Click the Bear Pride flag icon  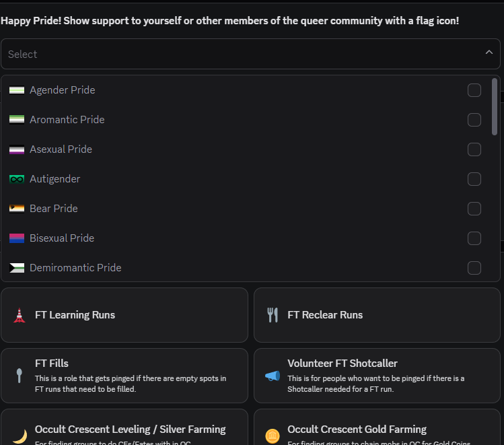click(x=17, y=209)
